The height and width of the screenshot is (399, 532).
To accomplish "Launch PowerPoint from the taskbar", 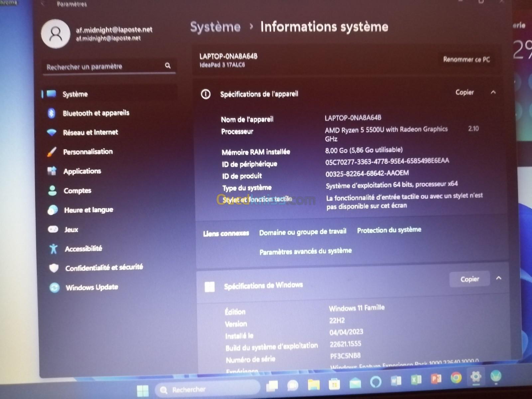I will [436, 379].
